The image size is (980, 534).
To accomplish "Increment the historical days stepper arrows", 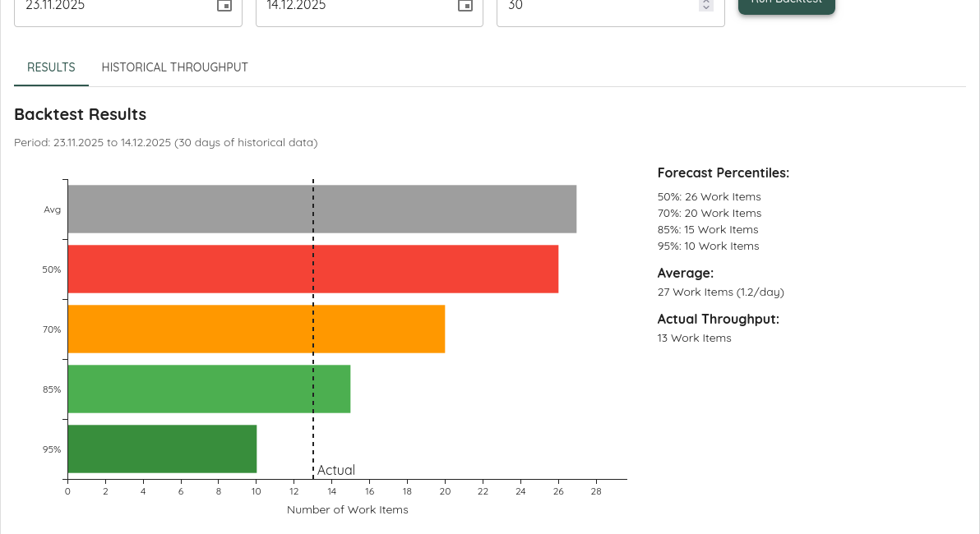I will [x=706, y=3].
